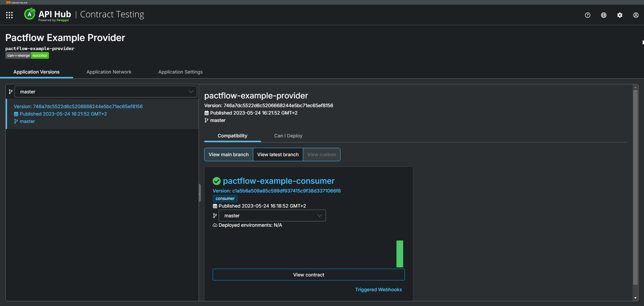Open Triggered Webhooks link

(378, 290)
